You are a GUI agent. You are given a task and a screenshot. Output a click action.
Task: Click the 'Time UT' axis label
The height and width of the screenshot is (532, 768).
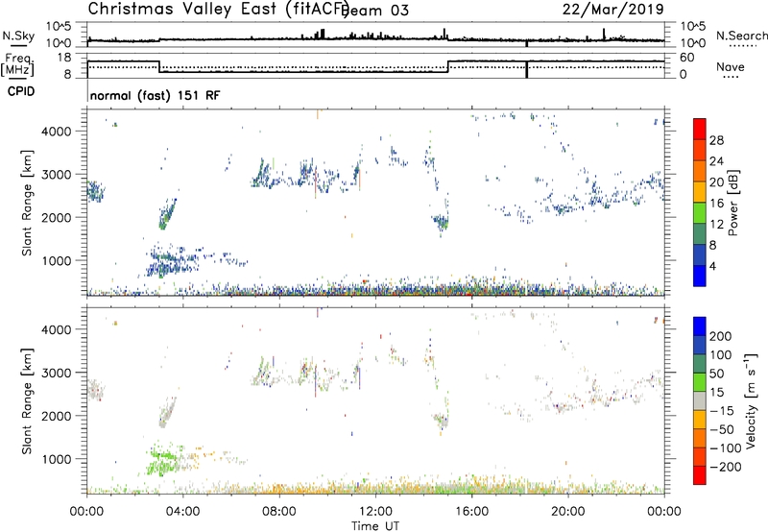375,525
